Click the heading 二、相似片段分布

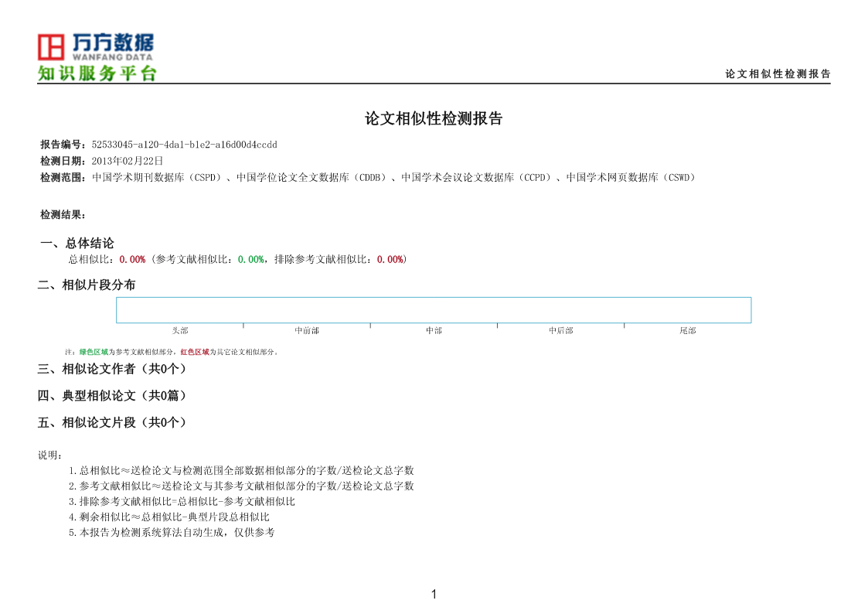click(x=87, y=285)
